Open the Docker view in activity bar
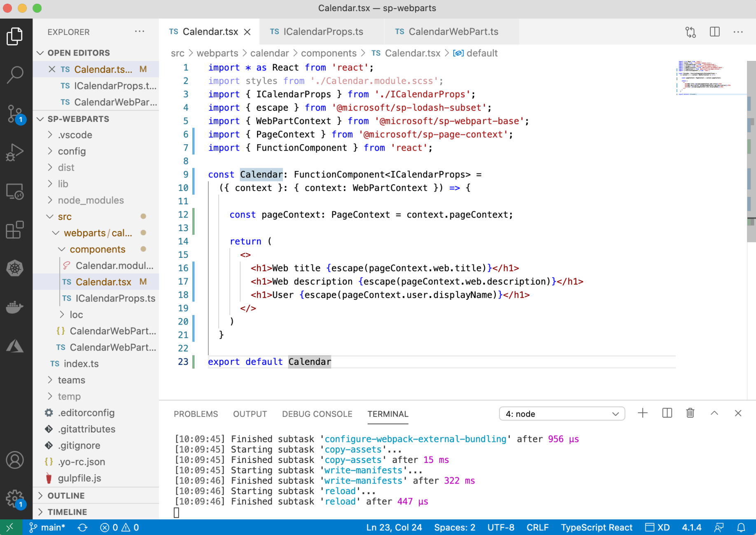This screenshot has width=756, height=535. (15, 307)
